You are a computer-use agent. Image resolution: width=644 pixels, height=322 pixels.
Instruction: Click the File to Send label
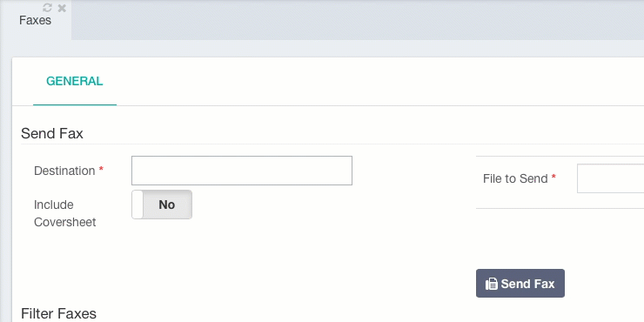515,178
